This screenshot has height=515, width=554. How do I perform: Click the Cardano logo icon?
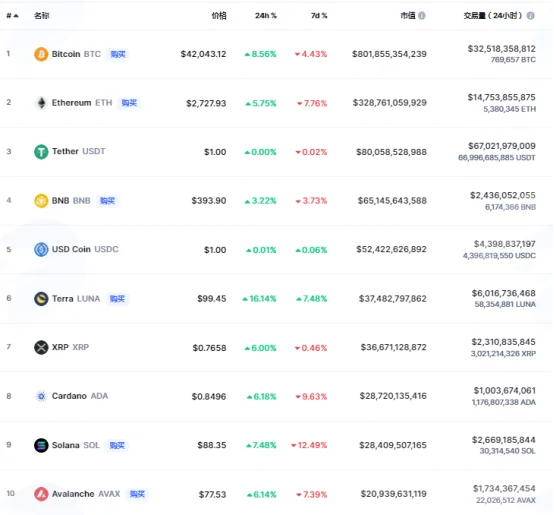pos(41,396)
